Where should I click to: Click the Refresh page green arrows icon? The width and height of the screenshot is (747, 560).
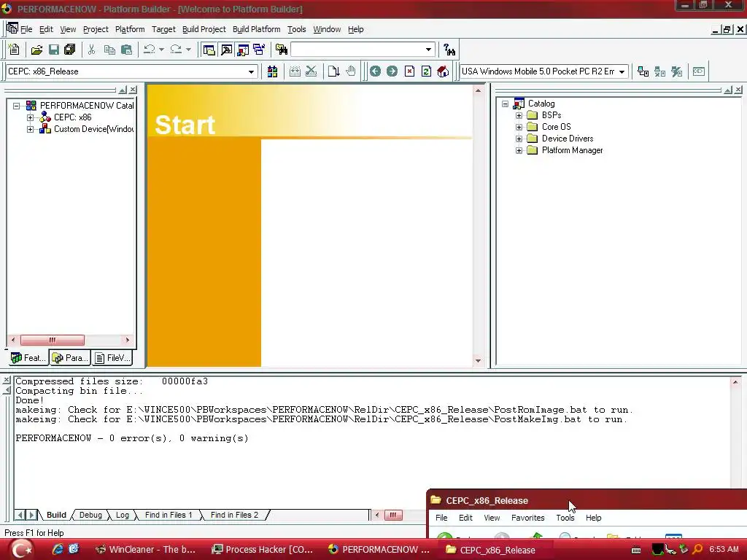(x=426, y=71)
